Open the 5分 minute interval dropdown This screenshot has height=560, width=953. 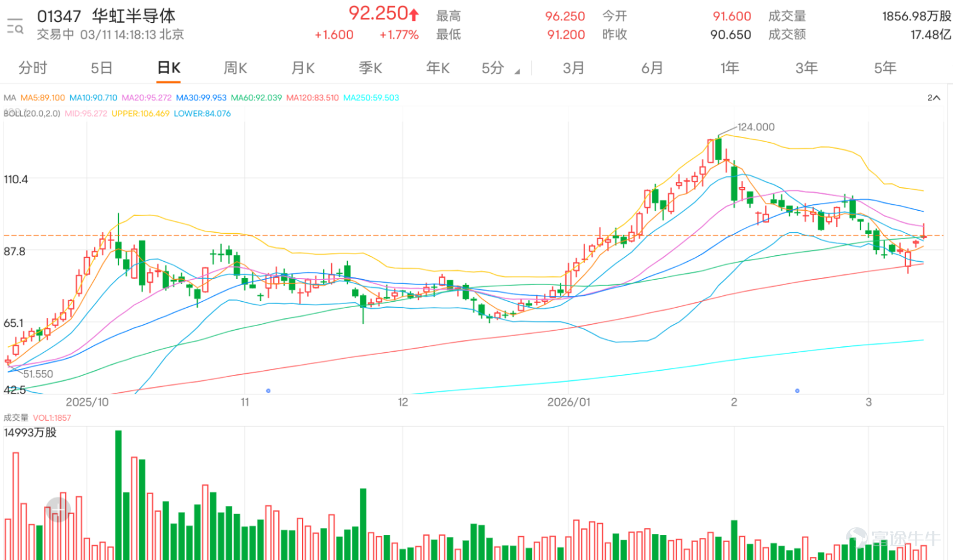pyautogui.click(x=500, y=68)
